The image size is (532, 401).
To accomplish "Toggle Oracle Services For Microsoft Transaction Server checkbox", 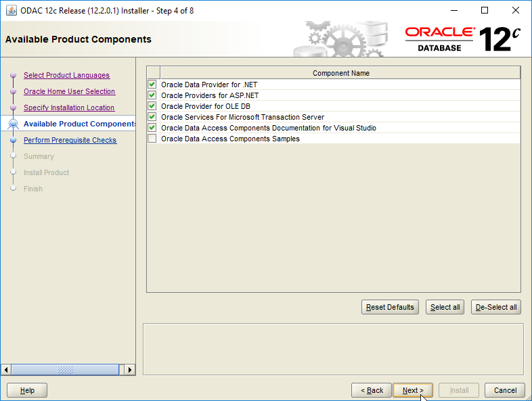I will (152, 117).
